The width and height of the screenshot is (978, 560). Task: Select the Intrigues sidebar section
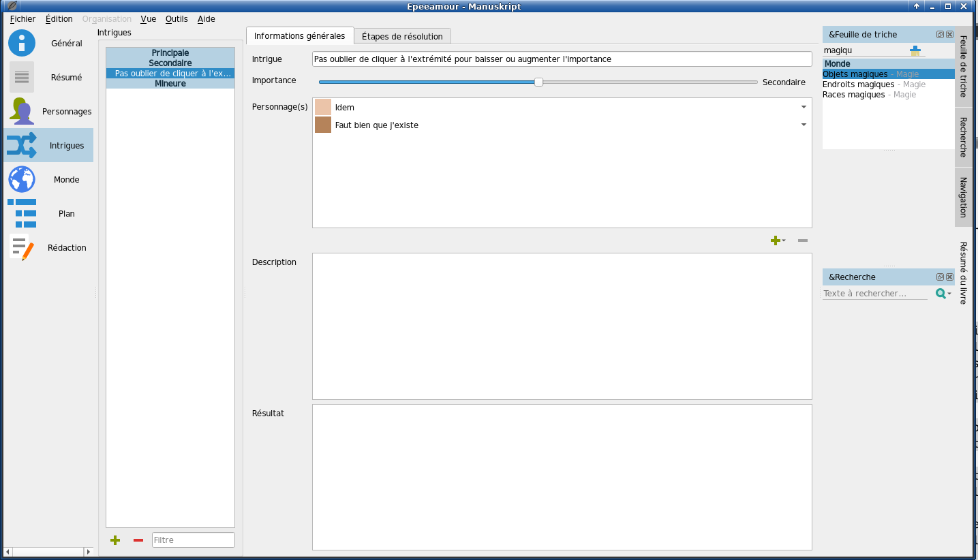pos(48,145)
